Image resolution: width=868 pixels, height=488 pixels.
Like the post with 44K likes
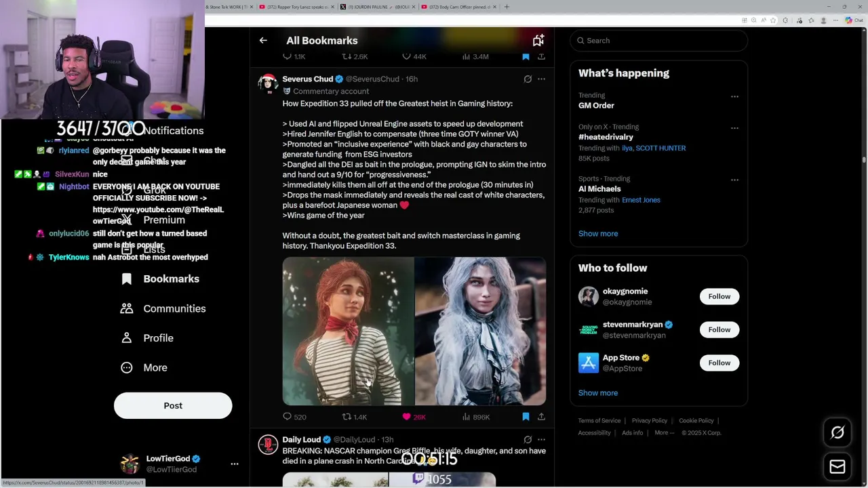414,56
